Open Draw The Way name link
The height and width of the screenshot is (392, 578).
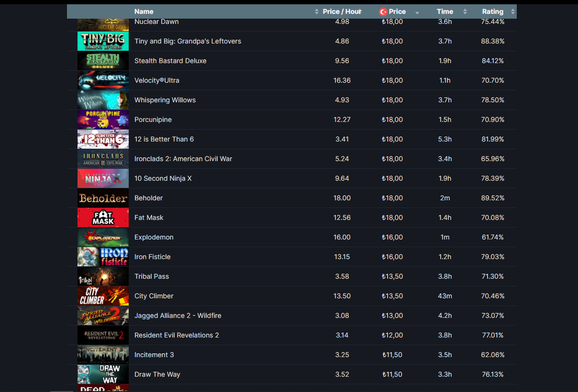[157, 374]
